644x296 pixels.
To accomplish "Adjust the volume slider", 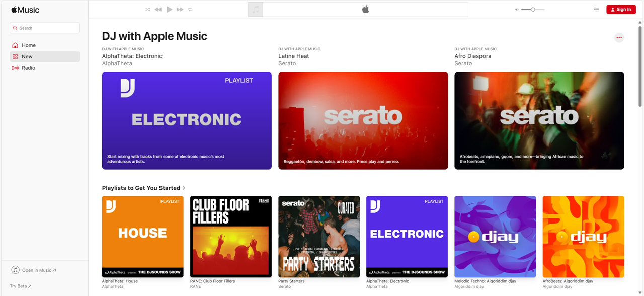I will click(x=533, y=10).
